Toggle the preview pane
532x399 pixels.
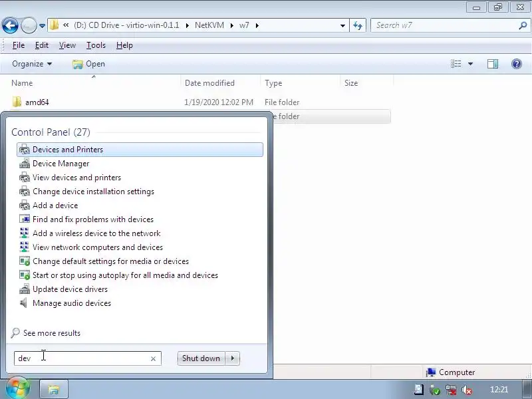point(493,64)
